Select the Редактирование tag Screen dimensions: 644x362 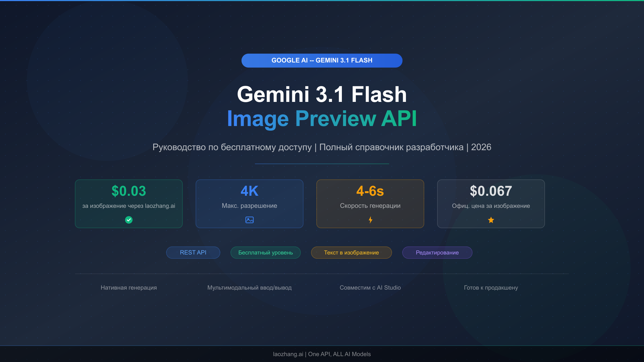(x=437, y=252)
